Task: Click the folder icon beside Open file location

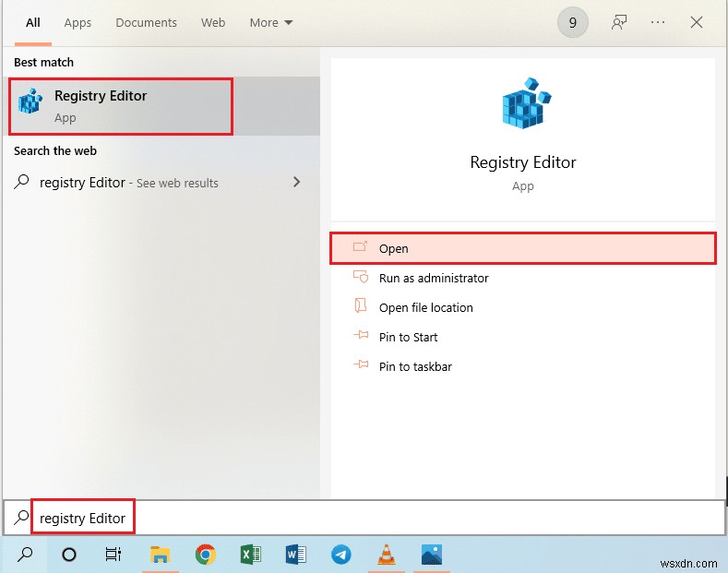Action: coord(361,306)
